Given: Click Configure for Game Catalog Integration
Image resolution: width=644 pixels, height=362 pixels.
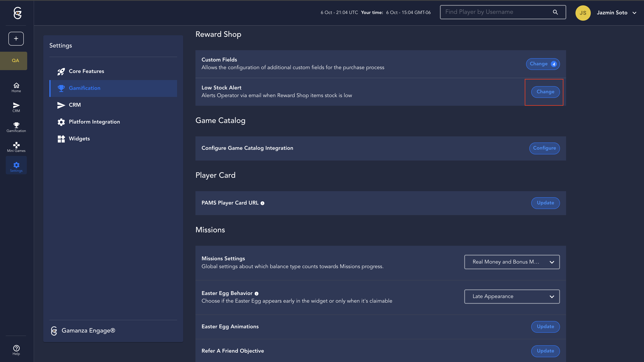Looking at the screenshot, I should click(544, 148).
